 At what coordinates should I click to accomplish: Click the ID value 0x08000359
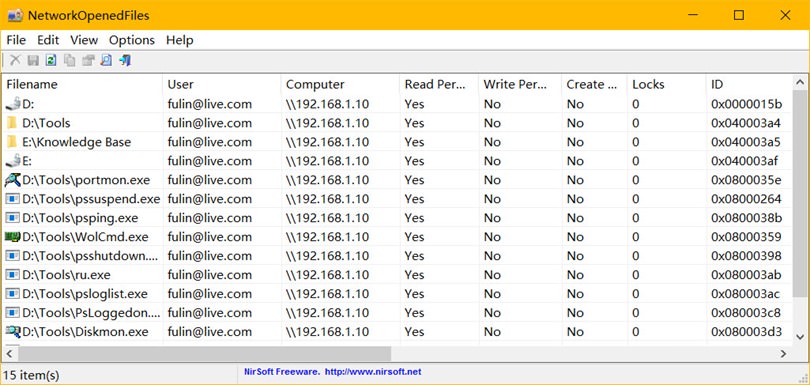tap(746, 237)
